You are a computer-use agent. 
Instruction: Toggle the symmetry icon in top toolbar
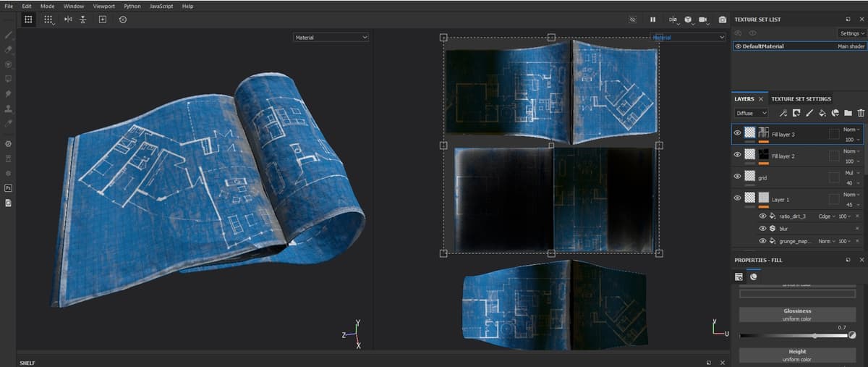tap(68, 20)
